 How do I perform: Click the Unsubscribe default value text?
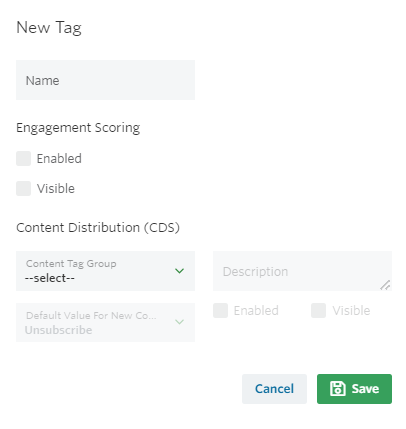58,330
